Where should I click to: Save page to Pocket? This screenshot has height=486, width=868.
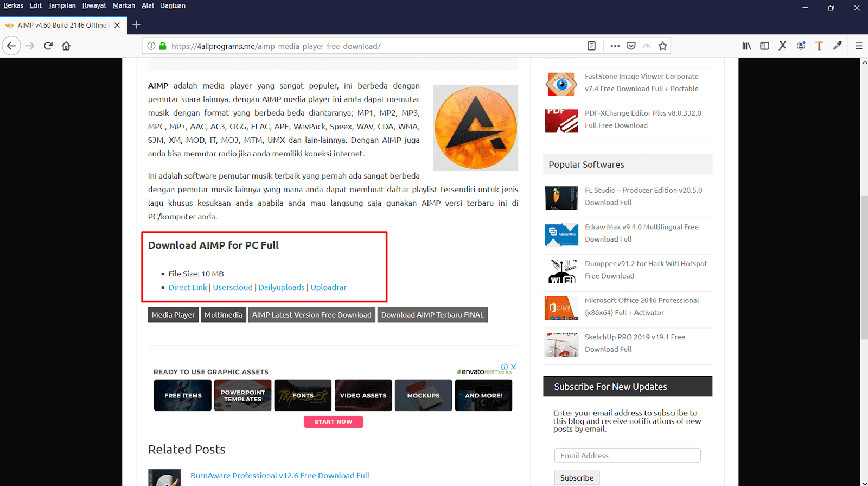[x=631, y=46]
